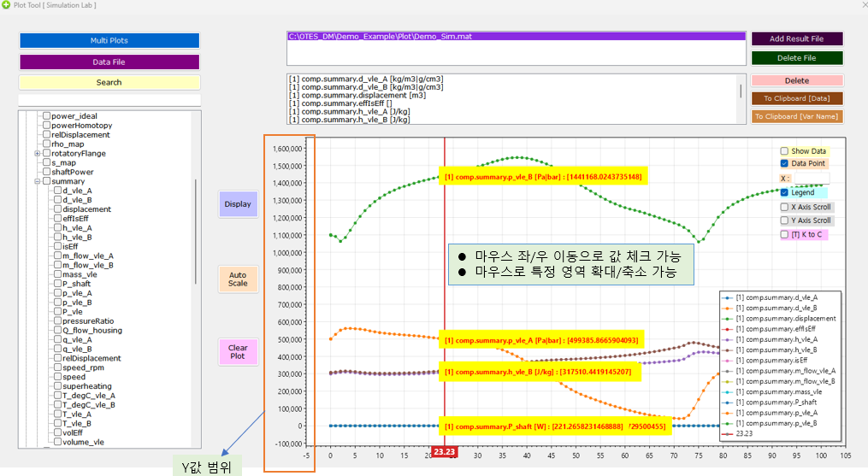Check the displacement variable checkbox
The image size is (868, 476).
tap(57, 209)
